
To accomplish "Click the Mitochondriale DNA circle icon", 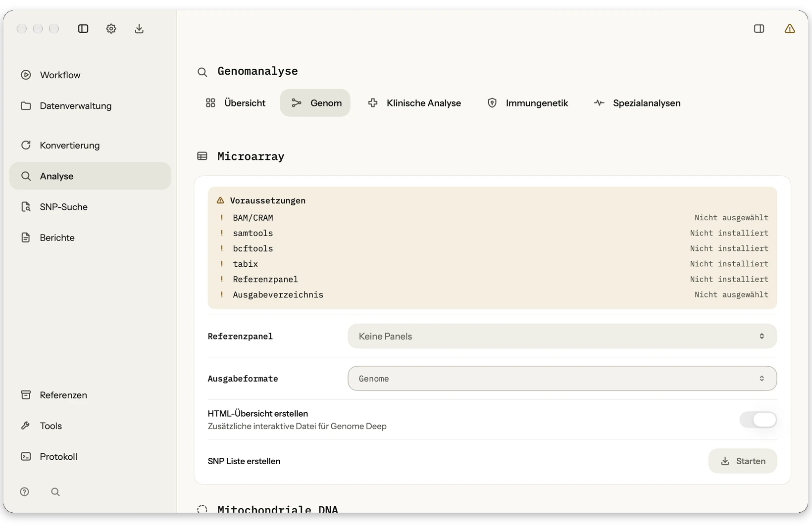I will pos(202,509).
